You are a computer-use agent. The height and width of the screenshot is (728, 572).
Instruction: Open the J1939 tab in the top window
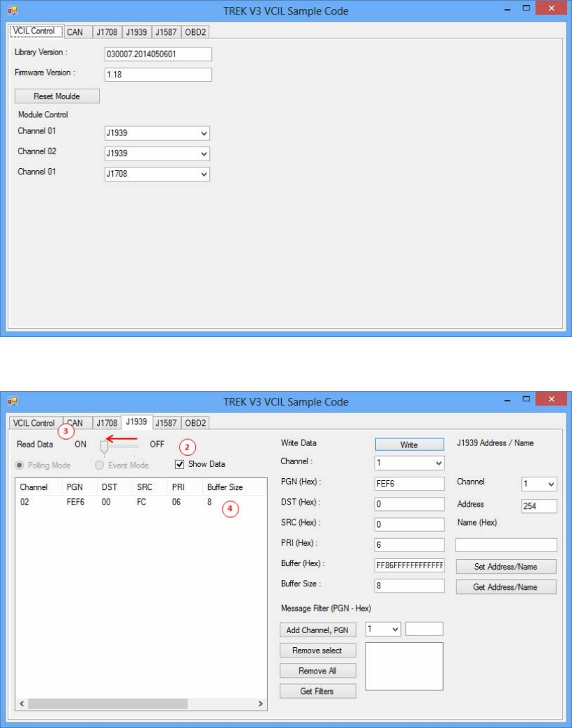[137, 32]
